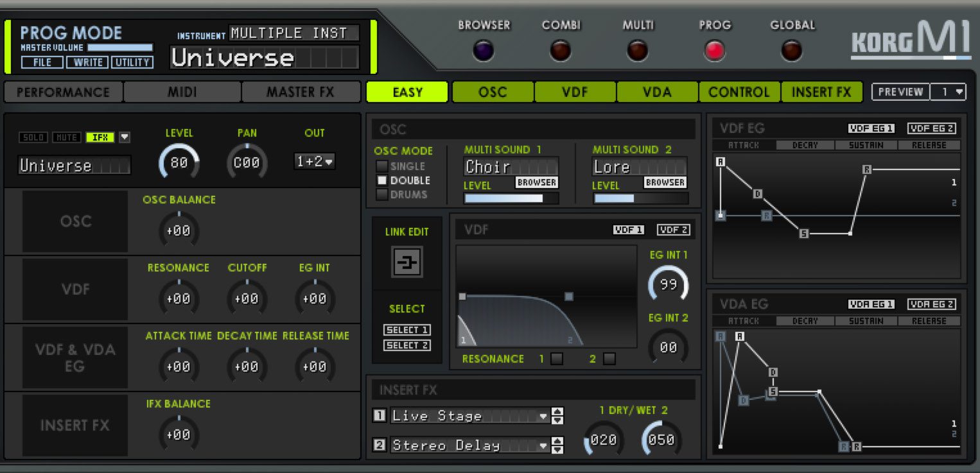Select DOUBLE oscillator mode
The image size is (980, 473).
382,180
